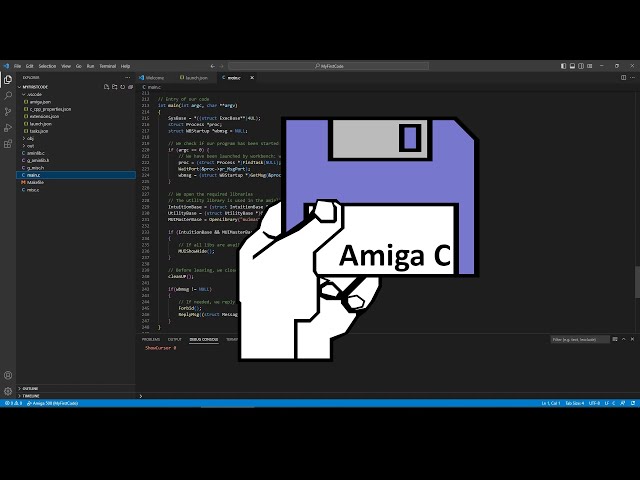
Task: Open the Help menu
Action: tap(125, 66)
